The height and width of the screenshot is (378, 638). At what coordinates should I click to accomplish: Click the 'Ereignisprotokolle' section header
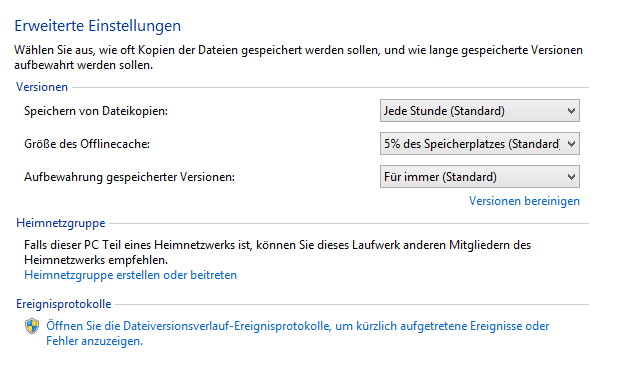(63, 304)
